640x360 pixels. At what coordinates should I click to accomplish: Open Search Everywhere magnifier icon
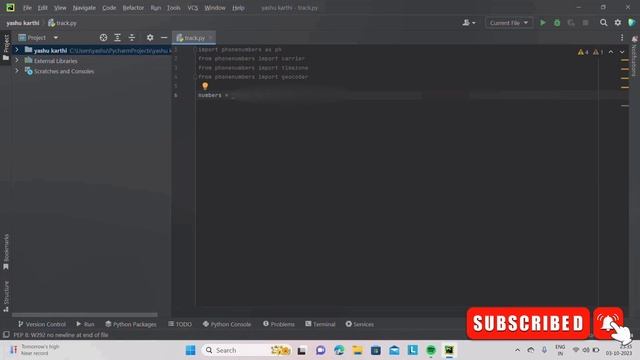(603, 23)
